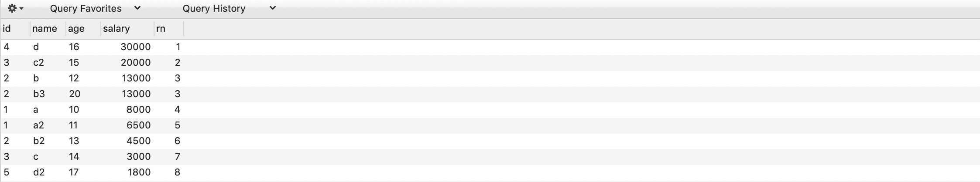Select the name cell c2

(x=48, y=63)
